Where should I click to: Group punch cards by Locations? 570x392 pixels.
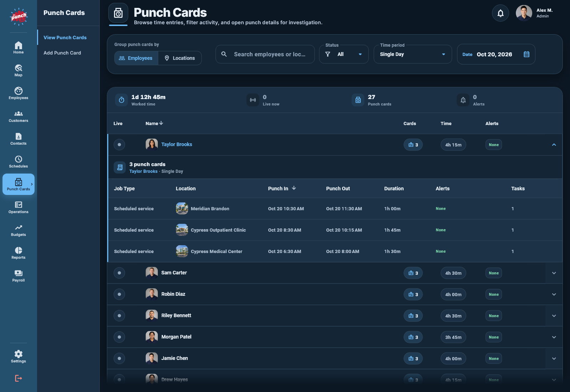tap(180, 58)
